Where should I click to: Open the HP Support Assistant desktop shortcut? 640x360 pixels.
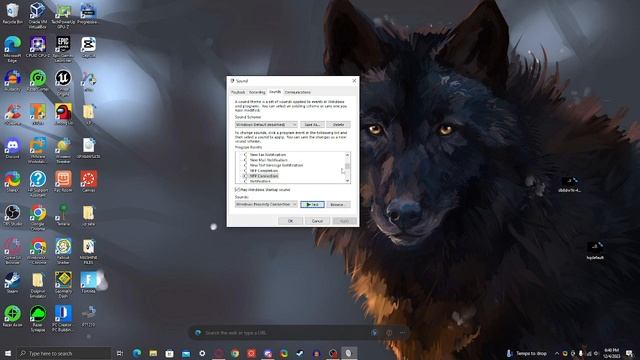pos(38,184)
